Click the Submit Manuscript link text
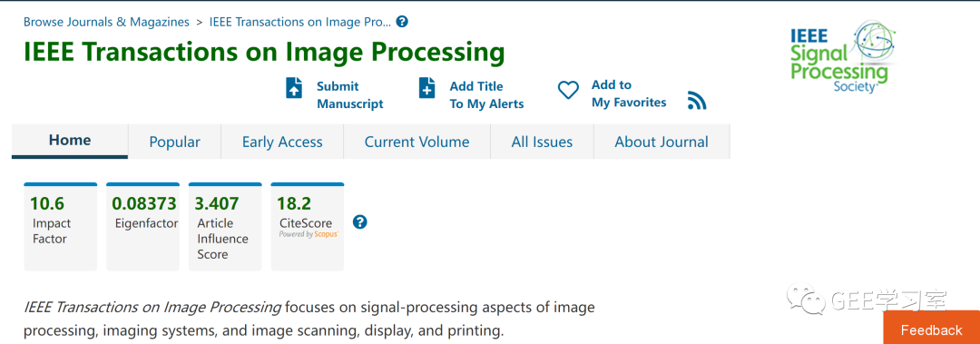The width and height of the screenshot is (980, 344). click(x=350, y=95)
